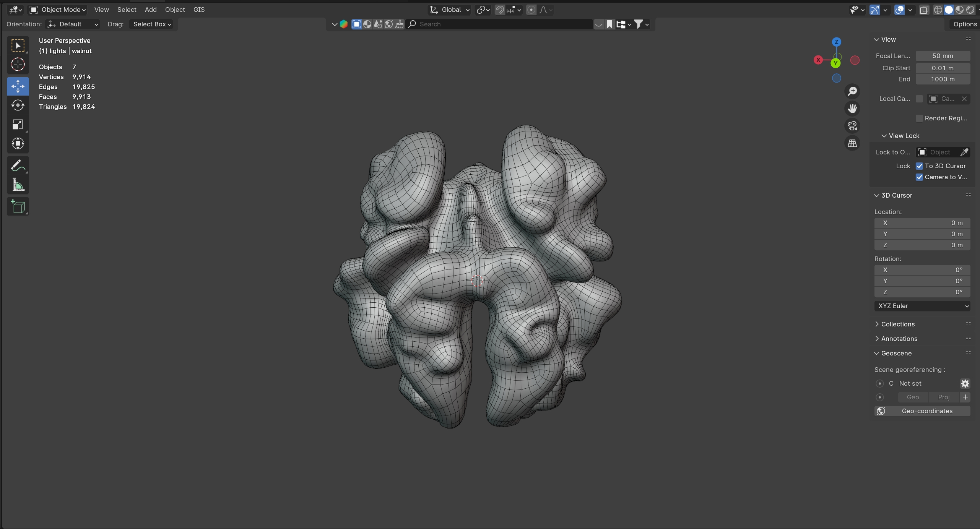Select the Annotate pencil tool
The height and width of the screenshot is (529, 980).
click(18, 166)
